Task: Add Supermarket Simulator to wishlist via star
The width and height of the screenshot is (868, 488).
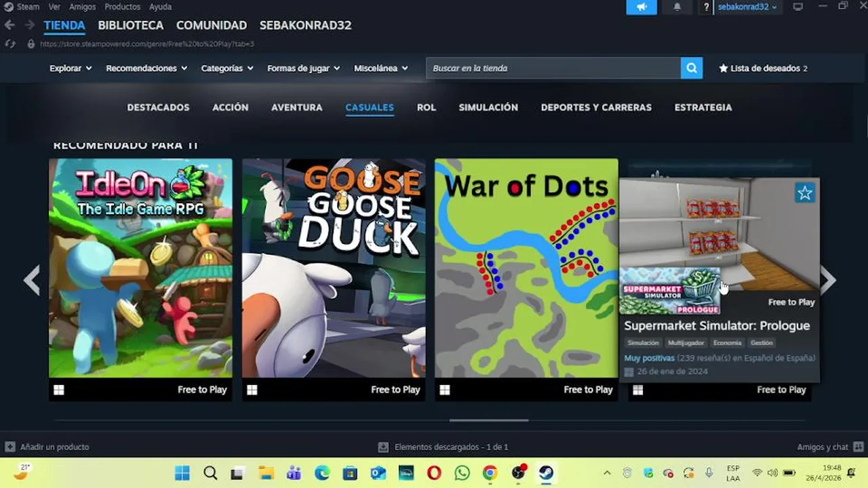Action: [805, 193]
